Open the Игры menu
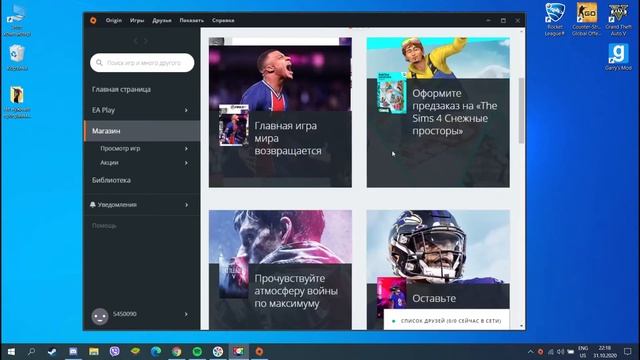Image resolution: width=640 pixels, height=360 pixels. pyautogui.click(x=137, y=20)
